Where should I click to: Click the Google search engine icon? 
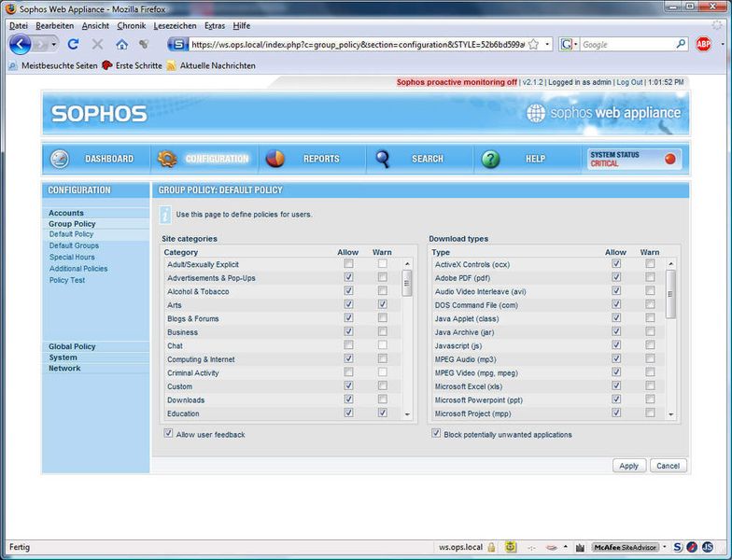[566, 45]
